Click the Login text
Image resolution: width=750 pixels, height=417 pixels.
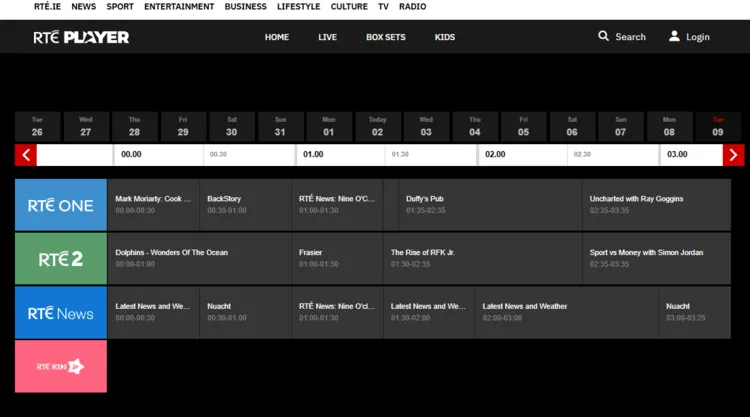pyautogui.click(x=698, y=37)
